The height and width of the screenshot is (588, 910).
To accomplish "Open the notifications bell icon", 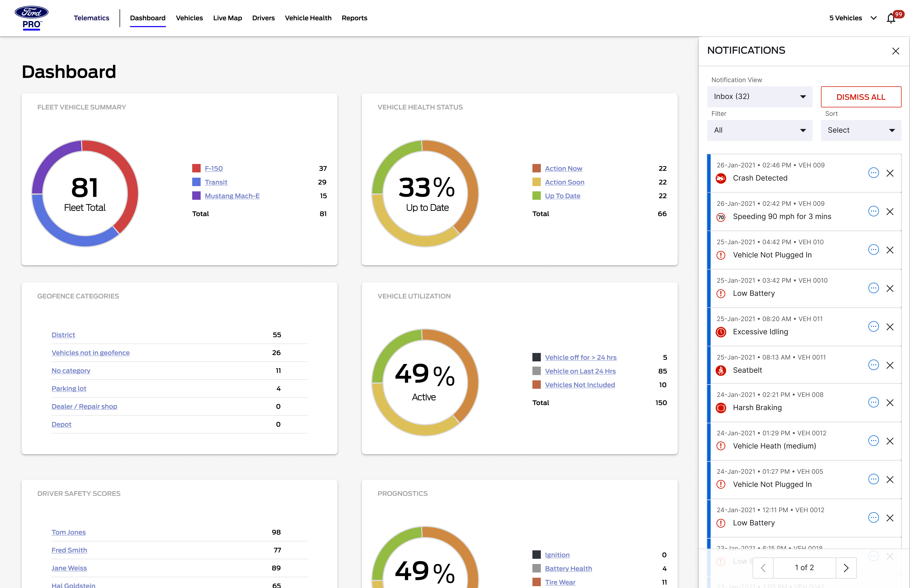I will click(x=891, y=18).
